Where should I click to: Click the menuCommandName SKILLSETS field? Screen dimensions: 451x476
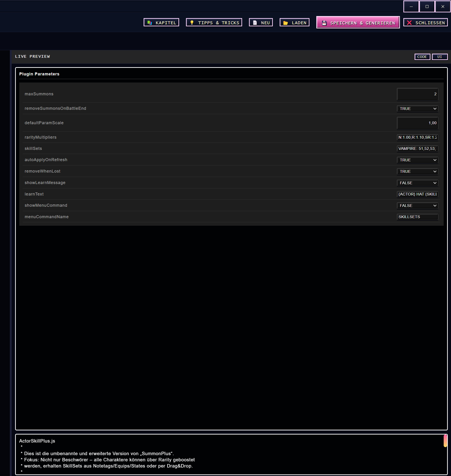tap(417, 217)
